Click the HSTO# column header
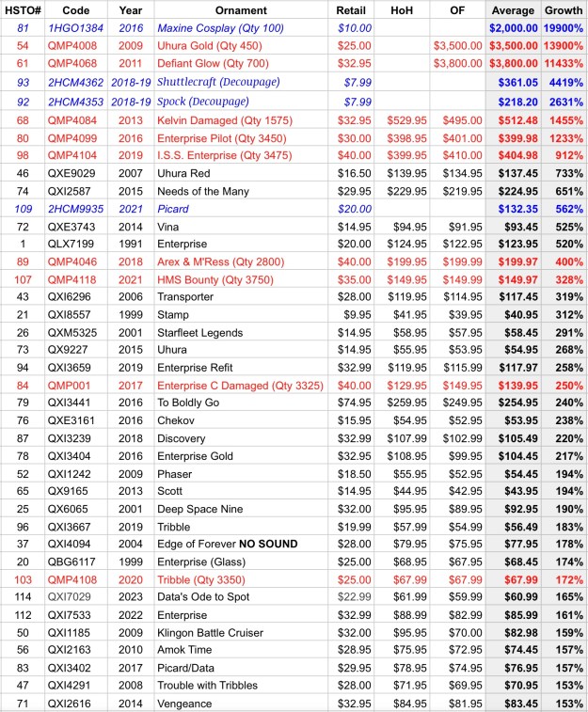 pos(22,10)
